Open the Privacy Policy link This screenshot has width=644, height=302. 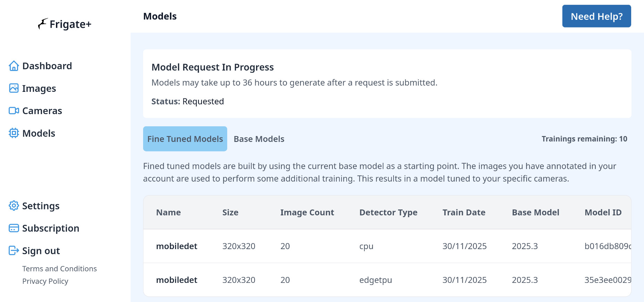(45, 281)
